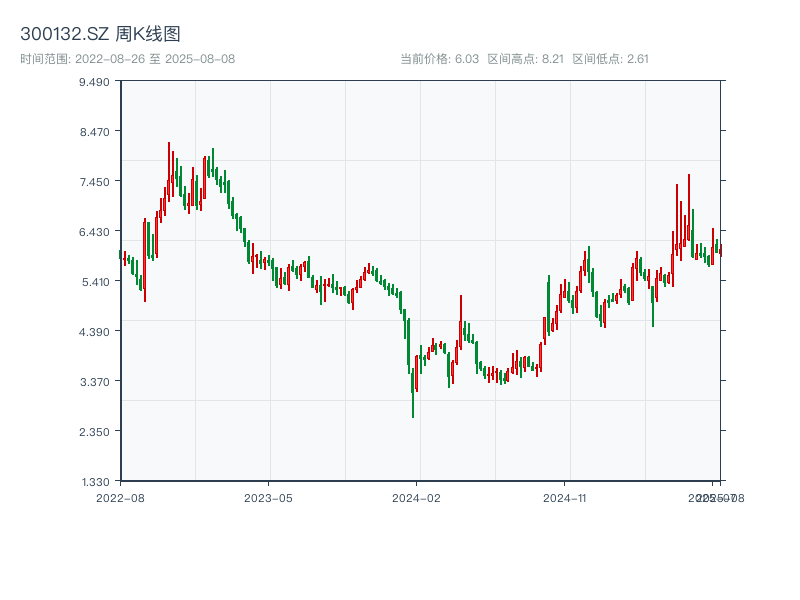This screenshot has height=600, width=800.
Task: Click the 区间高点 8.21 label
Action: click(x=526, y=58)
